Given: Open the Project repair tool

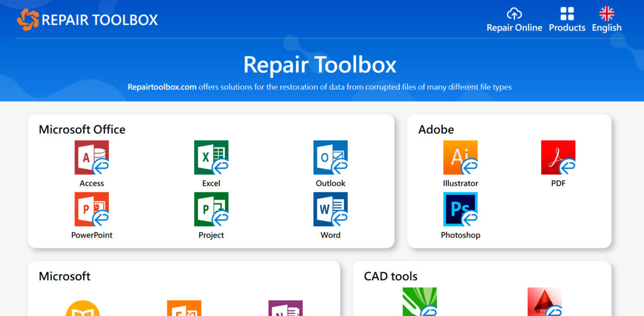Looking at the screenshot, I should 211,210.
